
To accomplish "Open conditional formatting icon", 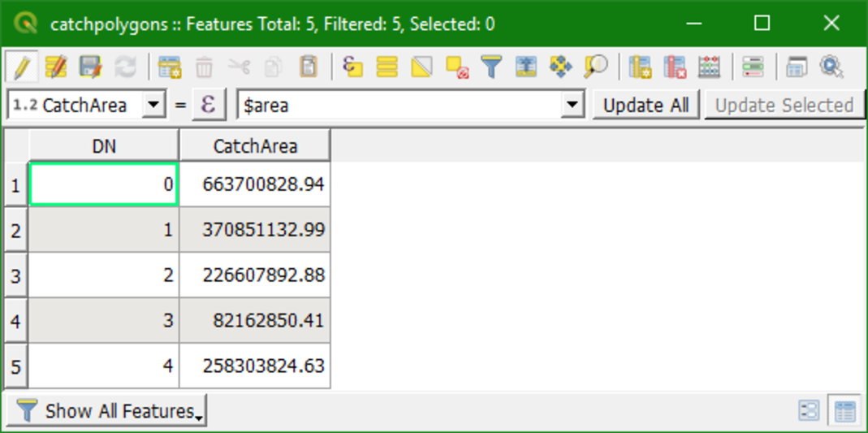I will point(753,67).
